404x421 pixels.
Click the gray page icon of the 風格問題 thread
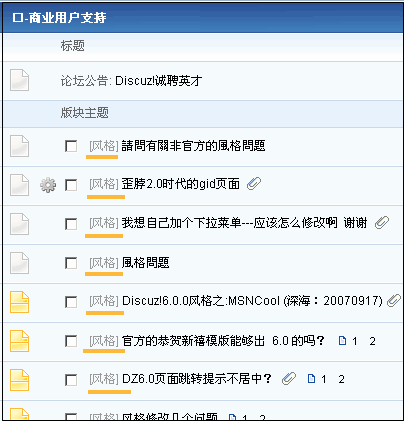coord(20,263)
